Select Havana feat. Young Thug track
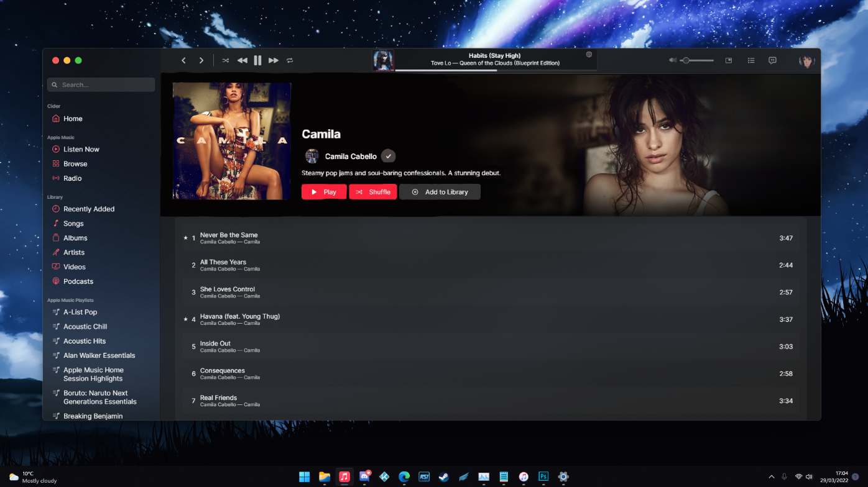The image size is (868, 487). (x=241, y=319)
